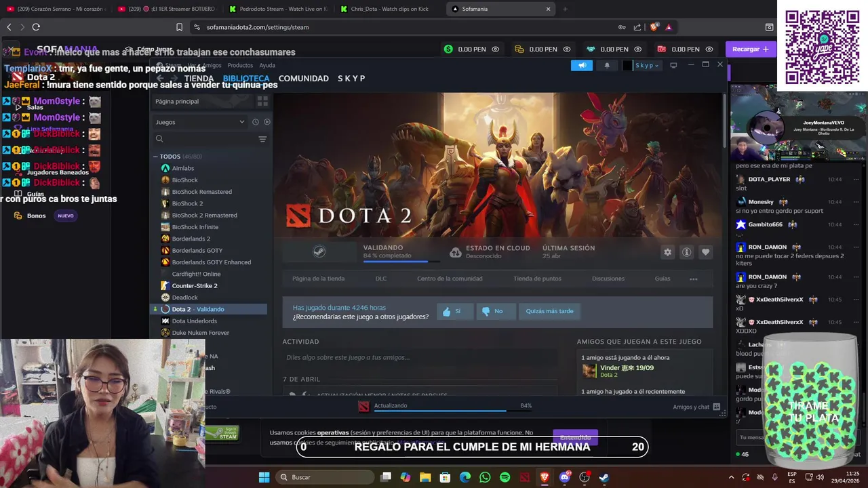Click thumbs-down No recommendation button
This screenshot has width=868, height=488.
coord(495,311)
